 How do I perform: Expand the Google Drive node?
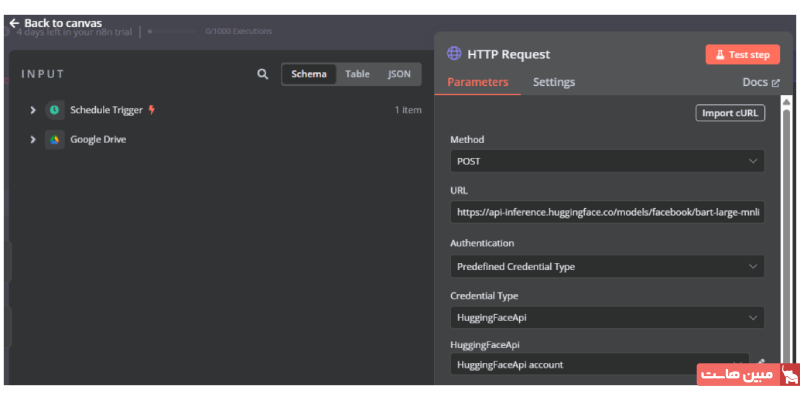(x=33, y=140)
